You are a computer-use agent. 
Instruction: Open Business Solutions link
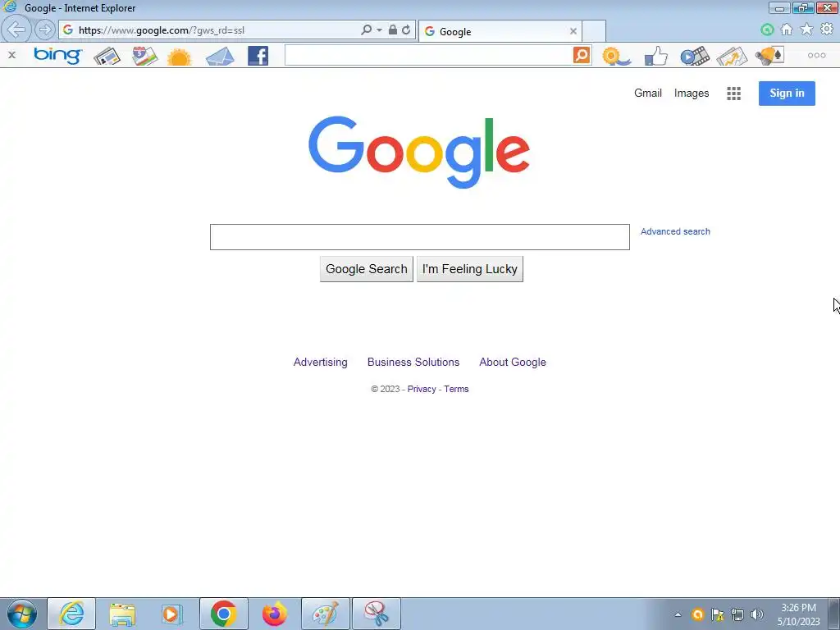[413, 362]
